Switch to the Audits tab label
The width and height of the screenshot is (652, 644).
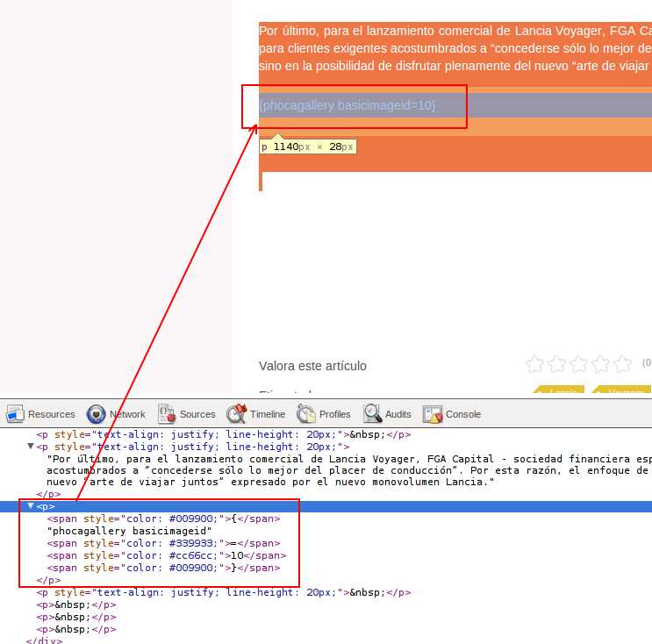coord(398,414)
